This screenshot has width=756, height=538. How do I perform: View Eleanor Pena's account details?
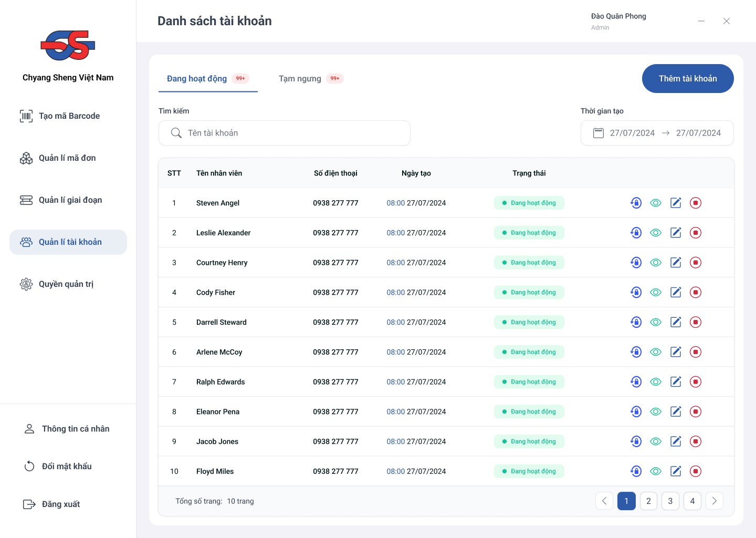[x=656, y=412]
